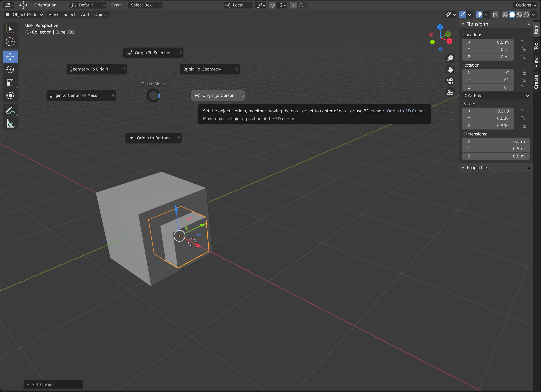Open the Add menu

pyautogui.click(x=85, y=15)
